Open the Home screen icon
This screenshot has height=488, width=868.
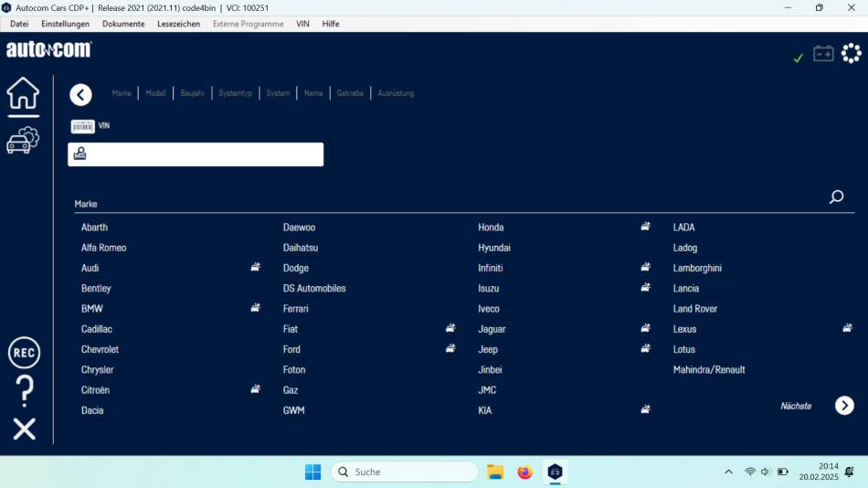coord(23,93)
